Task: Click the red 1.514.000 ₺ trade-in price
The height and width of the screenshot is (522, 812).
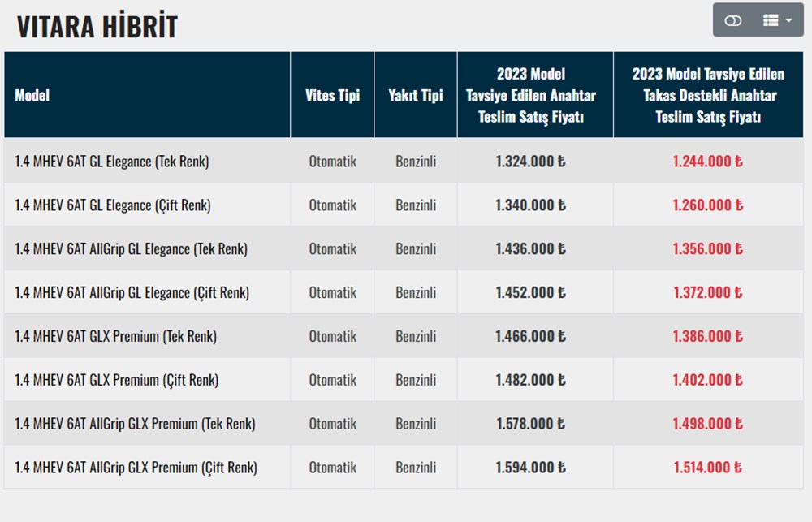Action: pyautogui.click(x=708, y=468)
